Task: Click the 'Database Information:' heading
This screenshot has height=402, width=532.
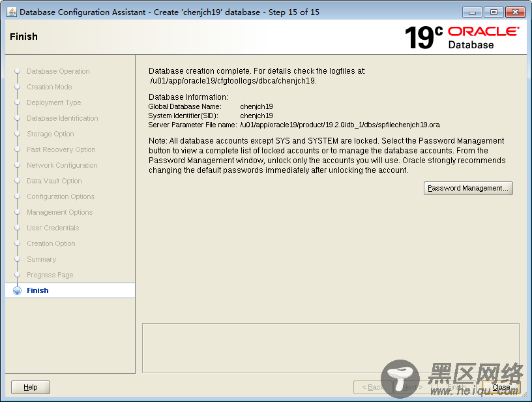Action: 188,97
